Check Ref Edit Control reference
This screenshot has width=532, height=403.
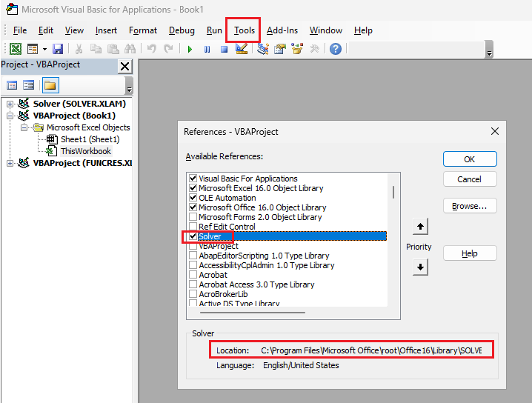point(193,226)
